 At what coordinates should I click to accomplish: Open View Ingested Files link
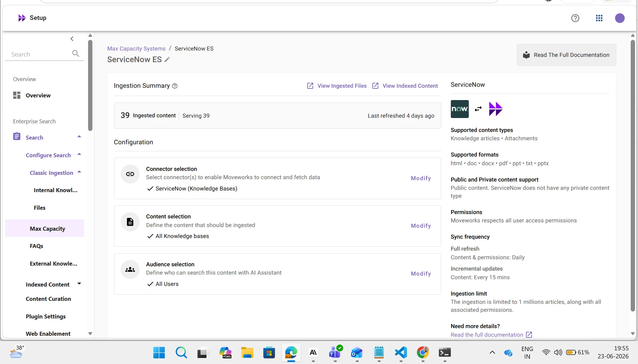[x=337, y=86]
